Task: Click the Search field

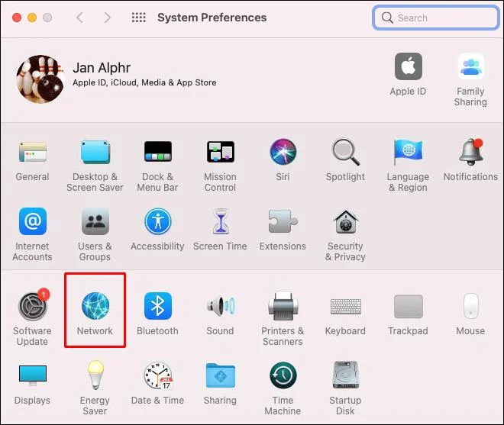Action: [x=436, y=18]
